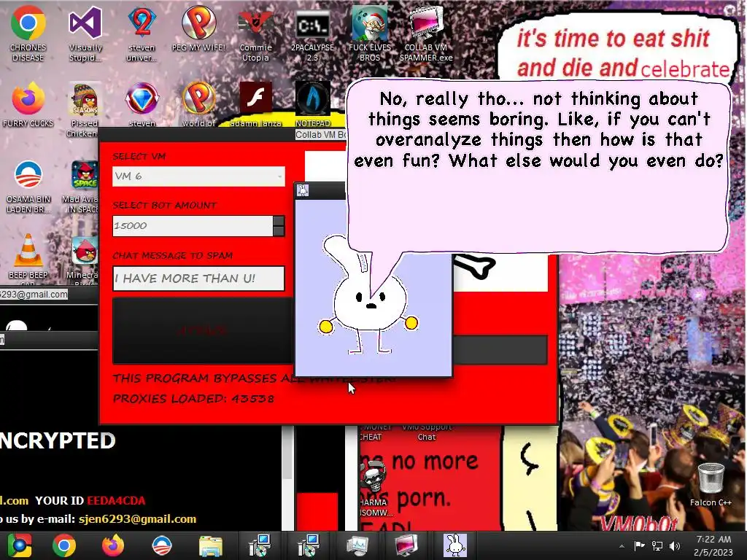Open the volume tray icon
Screen dimensions: 747x560
point(675,545)
